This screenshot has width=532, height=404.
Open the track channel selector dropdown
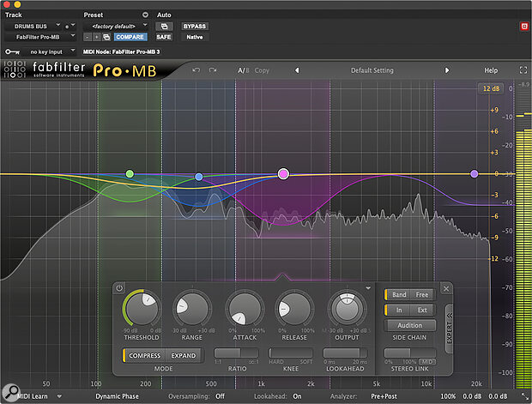(70, 26)
